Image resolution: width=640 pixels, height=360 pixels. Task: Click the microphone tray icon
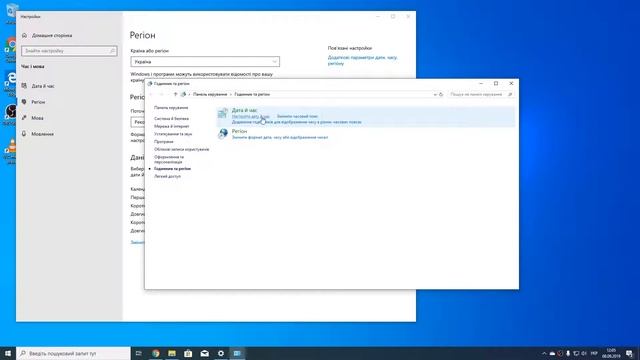(568, 353)
